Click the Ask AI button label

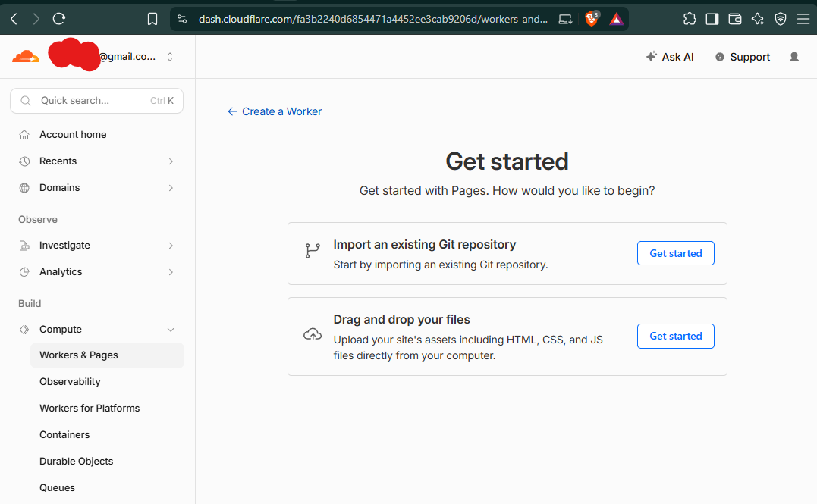(x=677, y=57)
